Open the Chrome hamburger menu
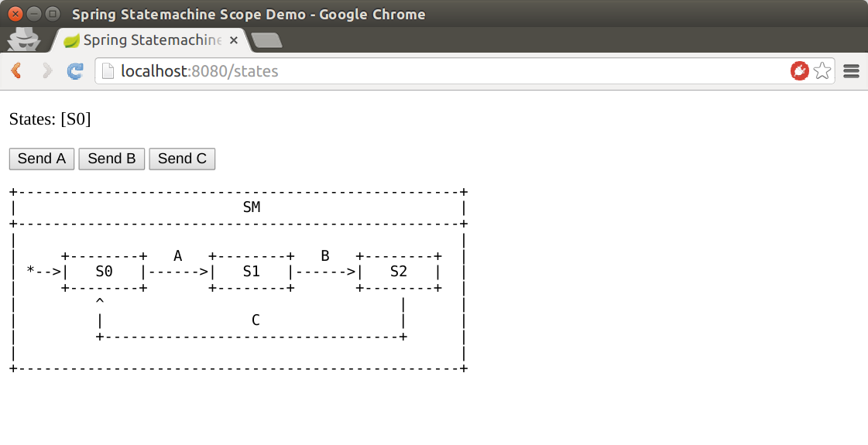 (x=852, y=71)
